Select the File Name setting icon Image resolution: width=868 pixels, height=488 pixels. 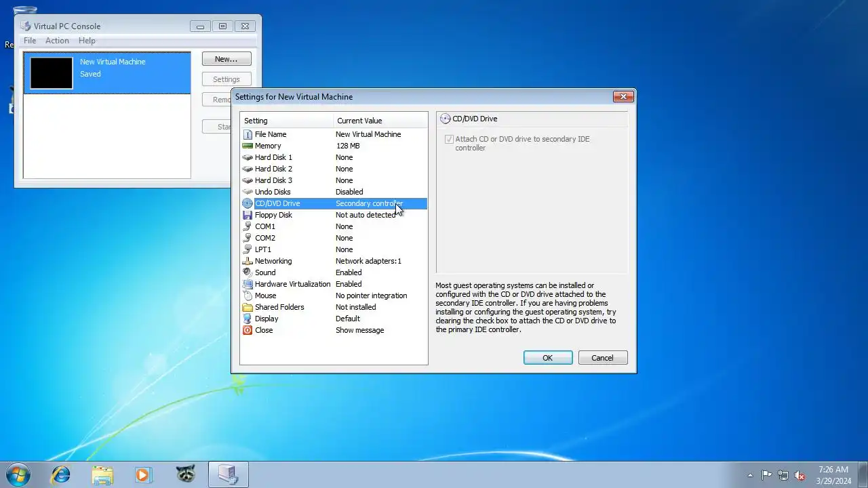coord(248,134)
